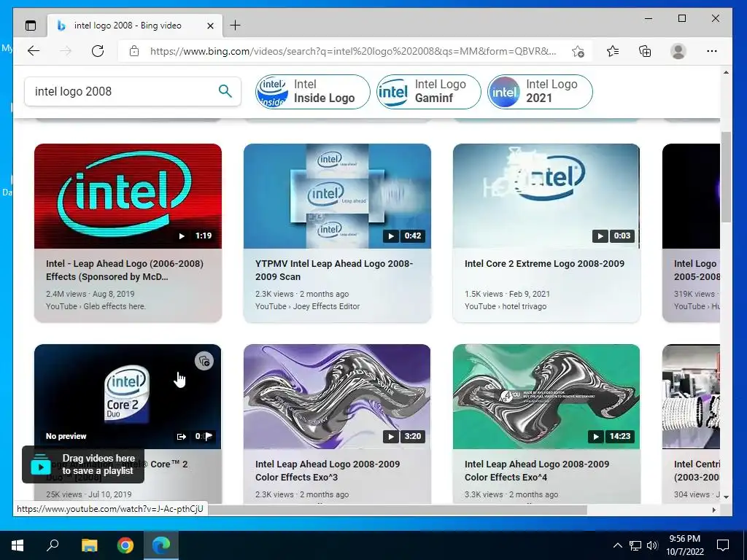Play icon on YTPMV 0:42 video

point(391,236)
